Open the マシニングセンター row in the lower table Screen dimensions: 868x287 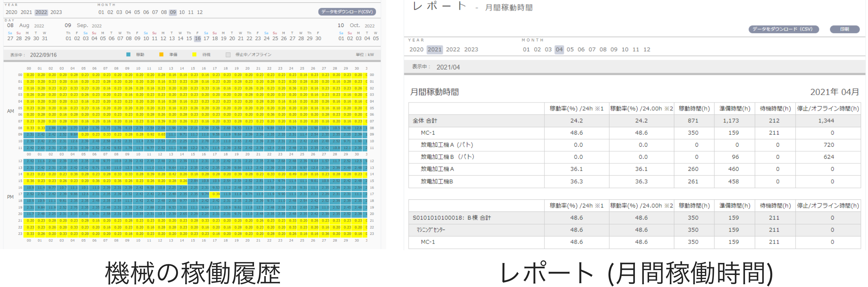[431, 230]
